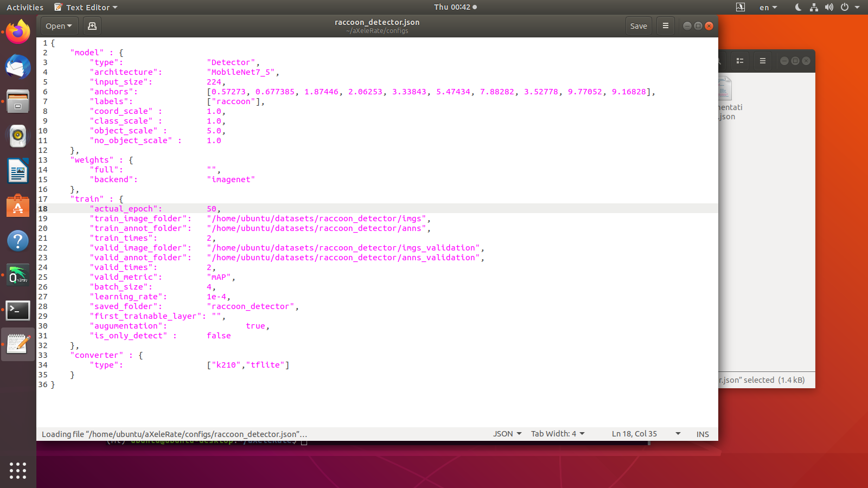Launch Firefox from the dock
The image size is (868, 488).
click(18, 32)
